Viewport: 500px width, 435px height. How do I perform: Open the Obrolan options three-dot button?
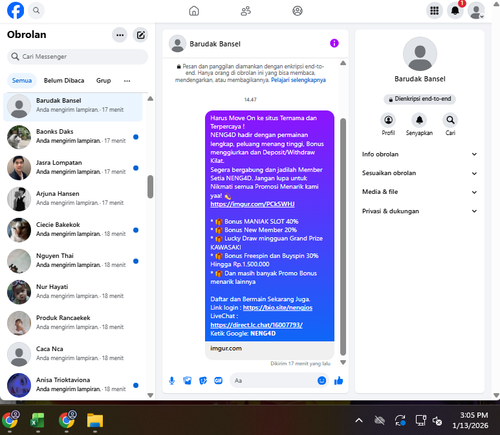120,35
